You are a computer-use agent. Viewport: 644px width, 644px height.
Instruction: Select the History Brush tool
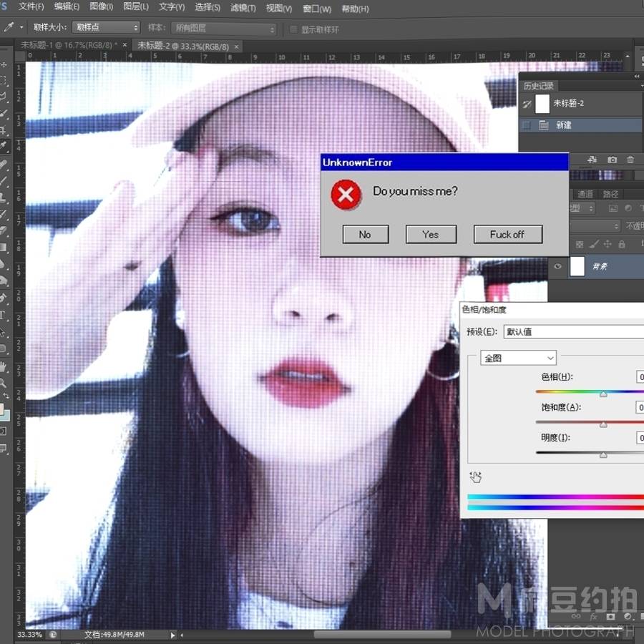tap(4, 213)
